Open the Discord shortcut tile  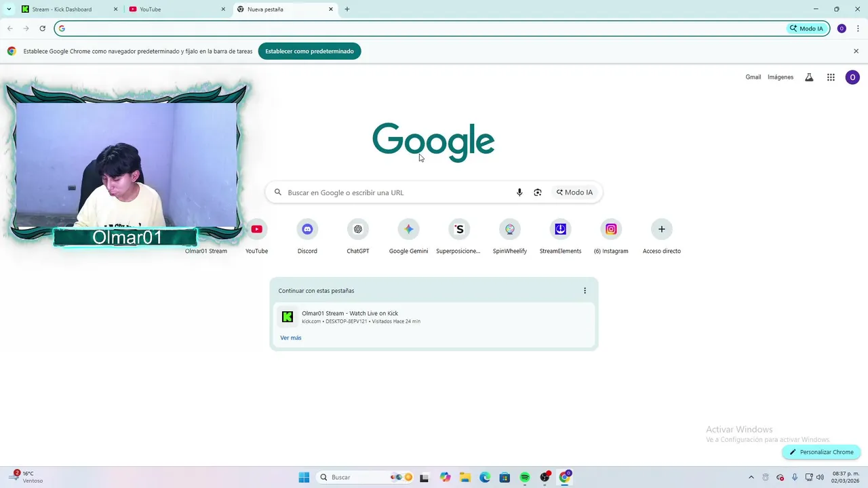pyautogui.click(x=307, y=237)
